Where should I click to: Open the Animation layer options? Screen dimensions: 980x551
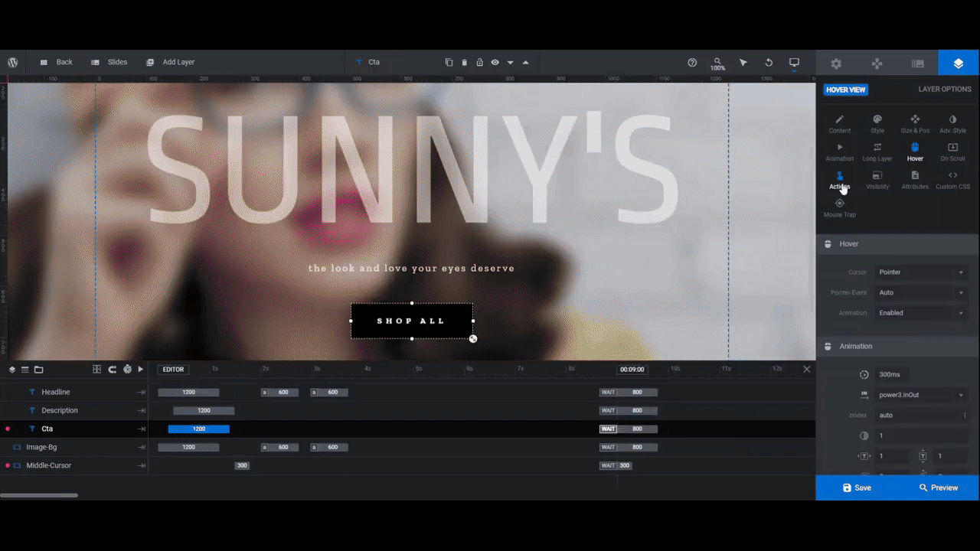click(840, 152)
